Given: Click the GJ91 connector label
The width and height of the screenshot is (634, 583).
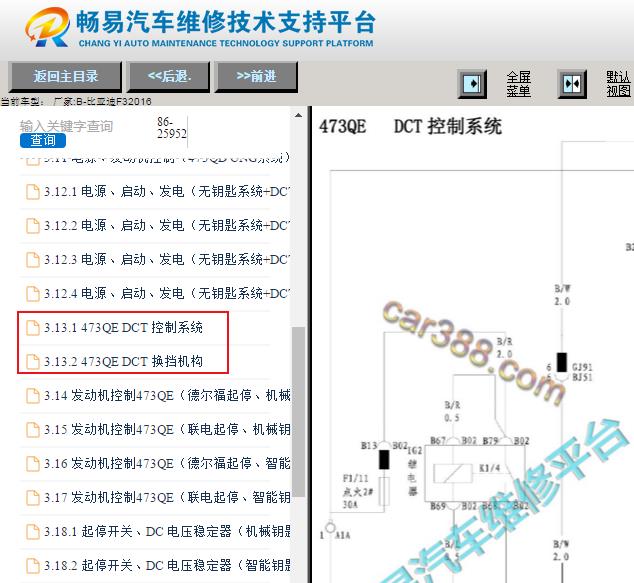Looking at the screenshot, I should (582, 367).
